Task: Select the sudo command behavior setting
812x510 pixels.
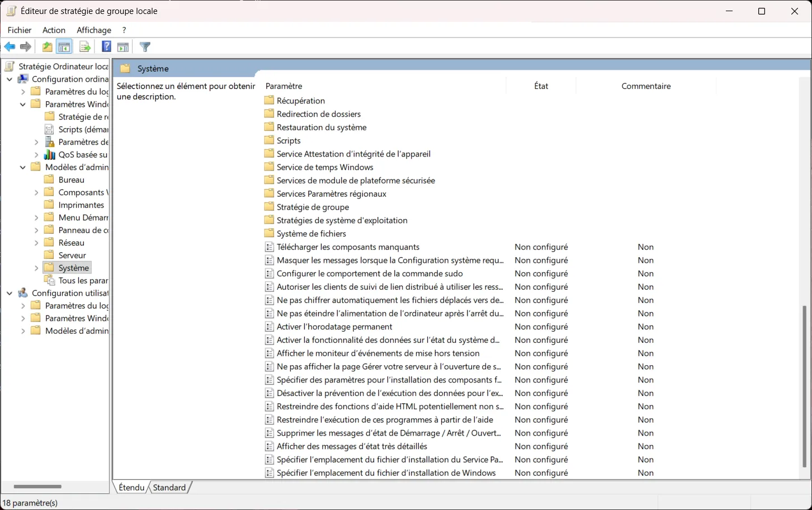Action: coord(370,273)
